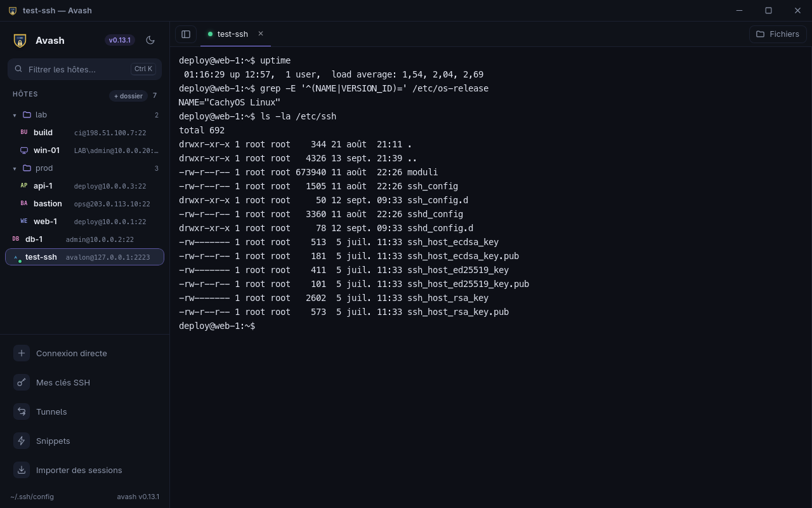Screen dimensions: 812x508
Task: Click the prod folder icon
Action: 27,168
